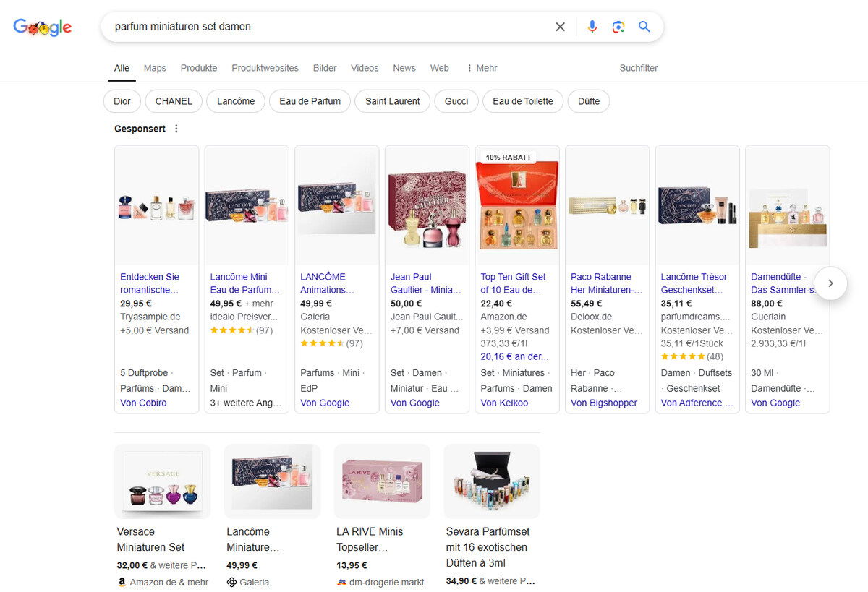The height and width of the screenshot is (592, 868).
Task: Open Google Lens image search icon
Action: [x=618, y=27]
